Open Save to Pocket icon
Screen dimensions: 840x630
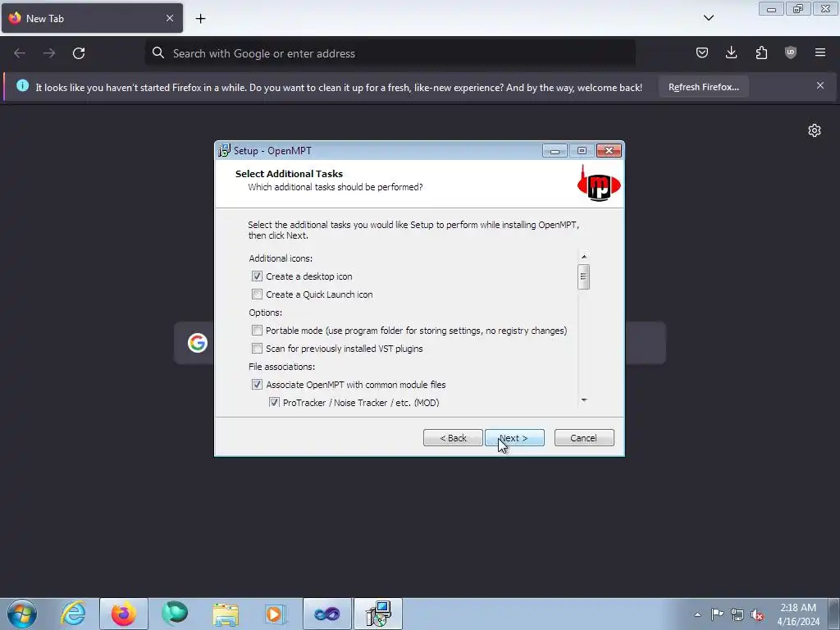(x=702, y=52)
